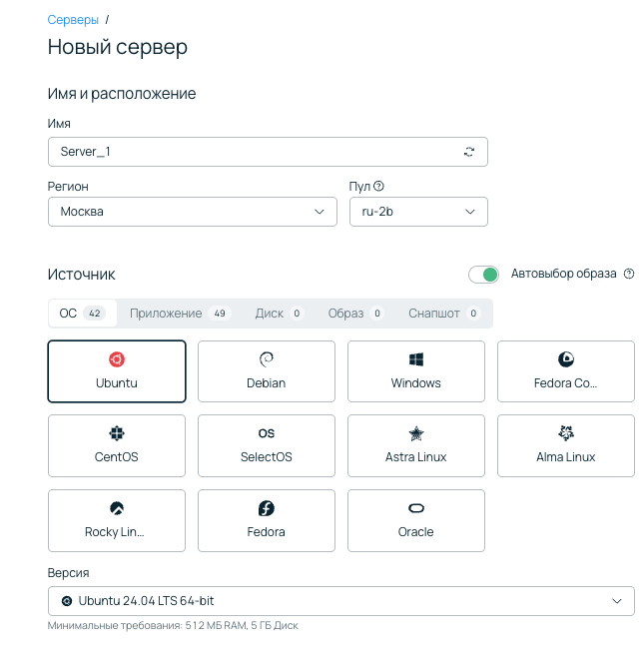The image size is (644, 653).
Task: Toggle the Автовыбор образа switch
Action: 484,275
